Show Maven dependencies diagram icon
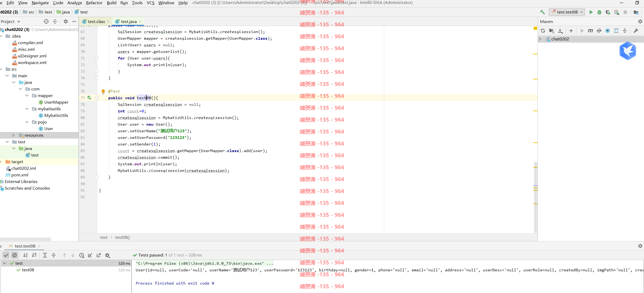This screenshot has height=293, width=644. pos(616,31)
